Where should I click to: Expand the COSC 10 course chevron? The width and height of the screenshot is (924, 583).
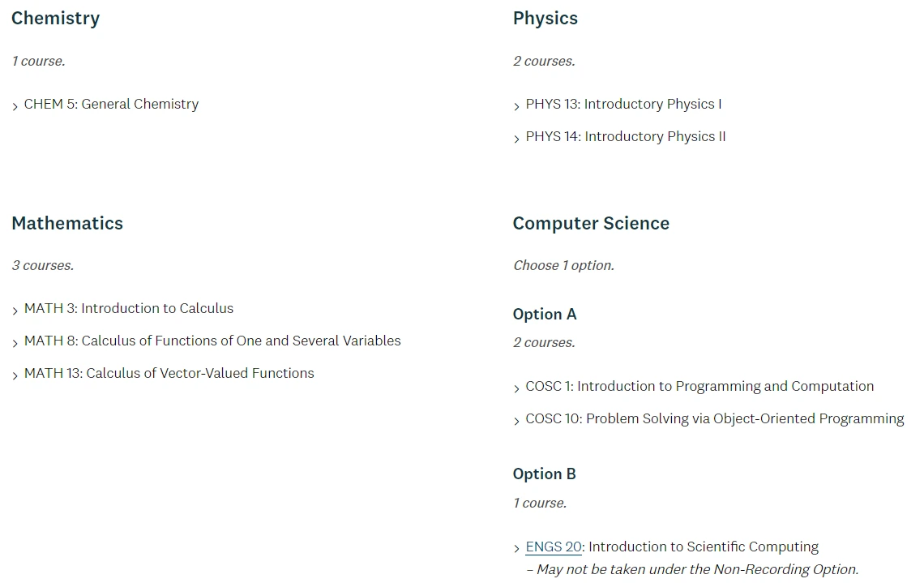(516, 422)
